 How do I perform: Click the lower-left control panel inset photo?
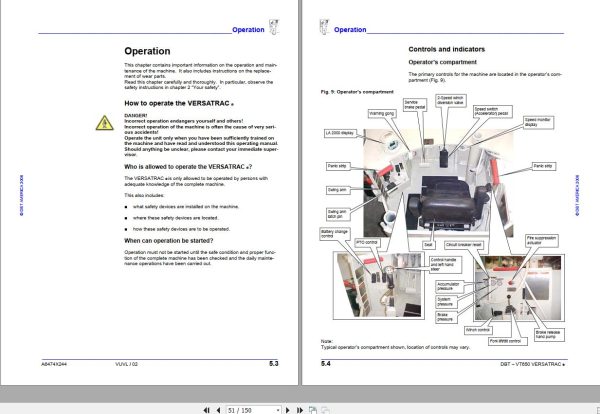pyautogui.click(x=378, y=285)
